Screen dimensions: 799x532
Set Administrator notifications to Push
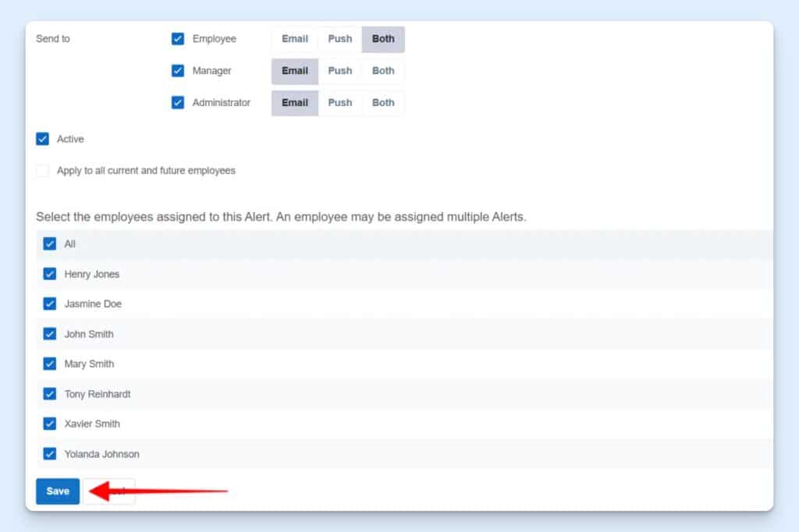coord(339,102)
